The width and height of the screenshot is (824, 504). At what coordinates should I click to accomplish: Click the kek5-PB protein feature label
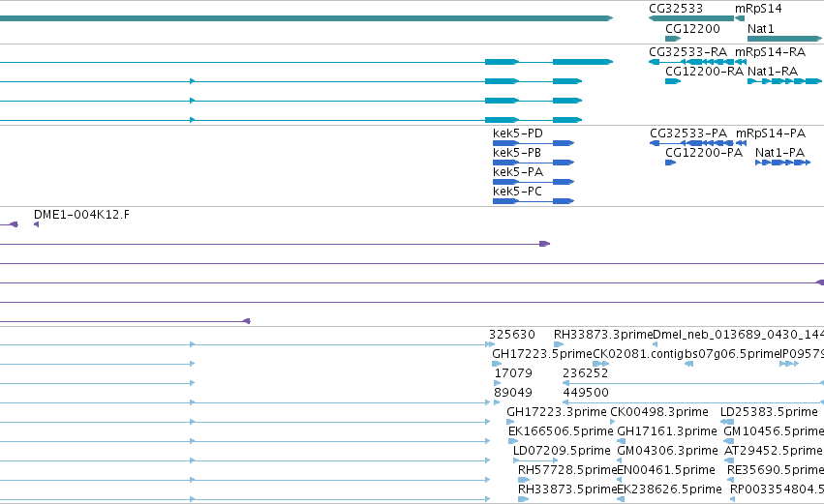coord(517,153)
